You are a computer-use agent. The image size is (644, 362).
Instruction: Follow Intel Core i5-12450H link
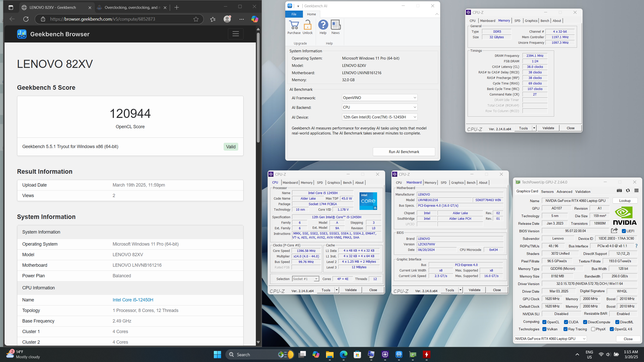[x=133, y=300]
